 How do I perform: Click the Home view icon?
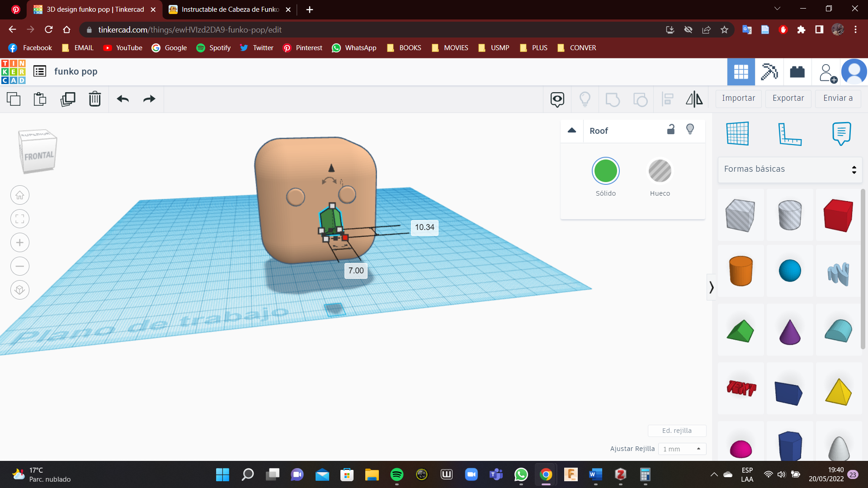20,195
